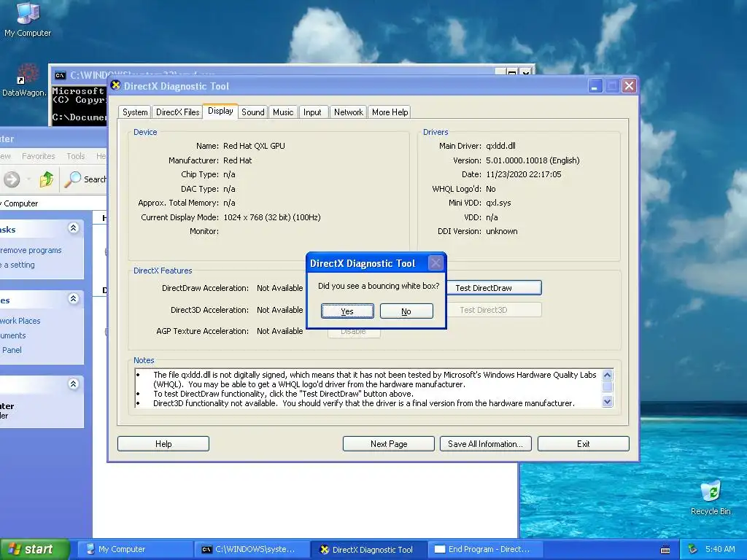Close the DirectX Diagnostic Tool window
747x560 pixels.
[x=629, y=86]
